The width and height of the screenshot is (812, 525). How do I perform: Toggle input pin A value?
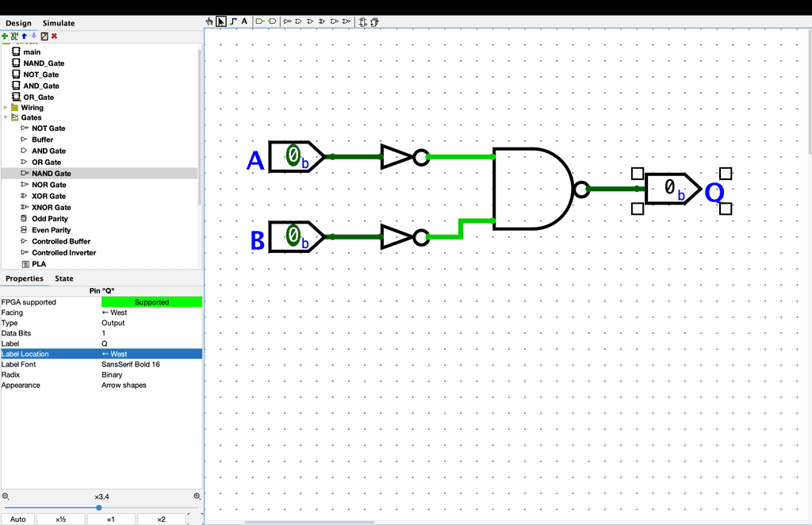(293, 156)
